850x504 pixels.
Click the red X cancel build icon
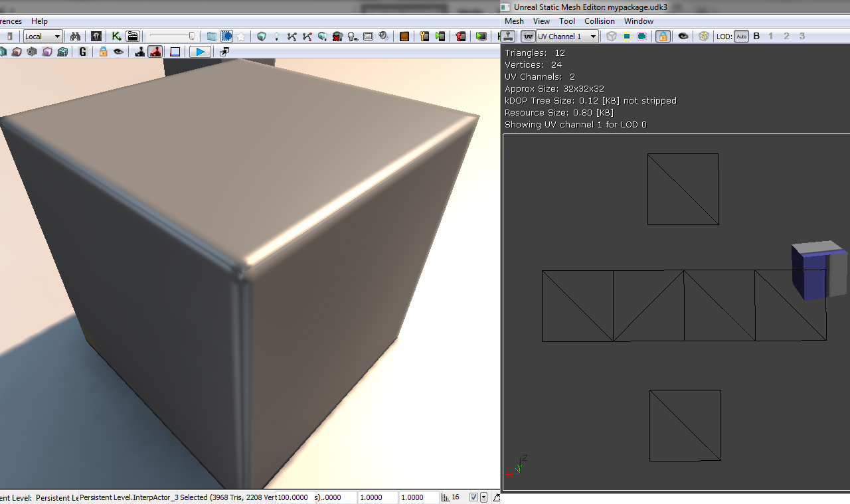point(338,37)
